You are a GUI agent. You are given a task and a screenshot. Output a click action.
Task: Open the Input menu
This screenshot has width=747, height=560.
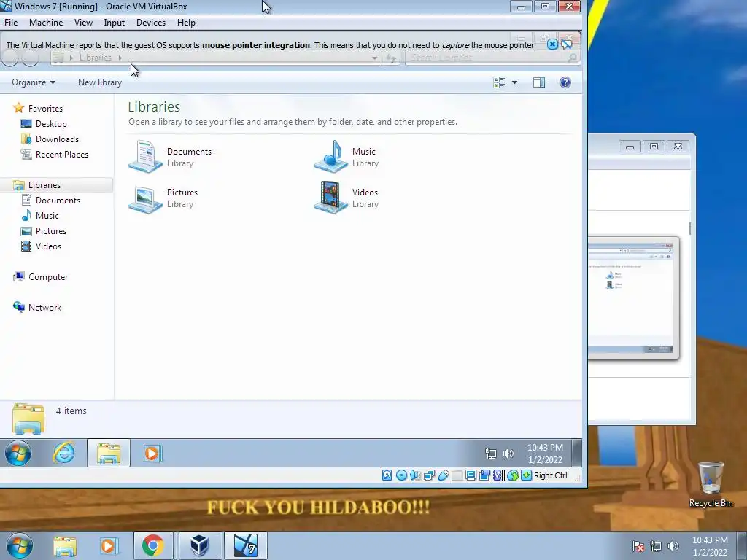[x=115, y=23]
